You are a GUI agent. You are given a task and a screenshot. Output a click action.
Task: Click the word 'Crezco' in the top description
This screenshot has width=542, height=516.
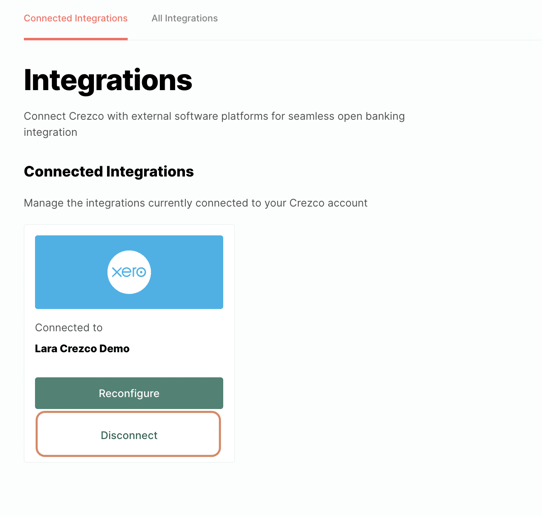point(86,116)
